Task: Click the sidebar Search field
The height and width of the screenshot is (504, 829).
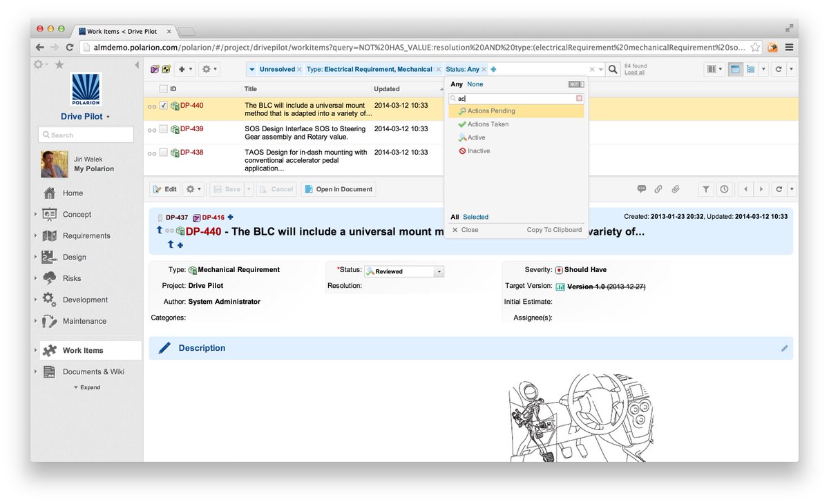Action: tap(86, 135)
